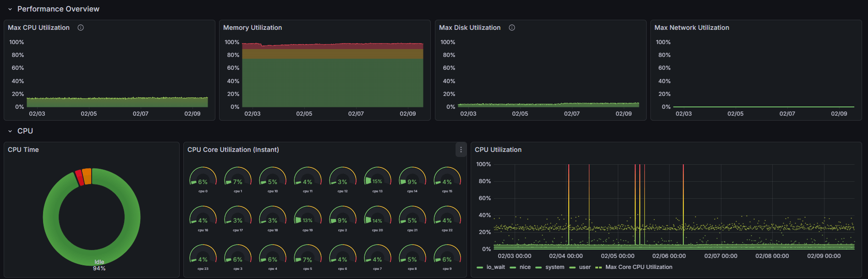Click the system legend label

click(555, 267)
